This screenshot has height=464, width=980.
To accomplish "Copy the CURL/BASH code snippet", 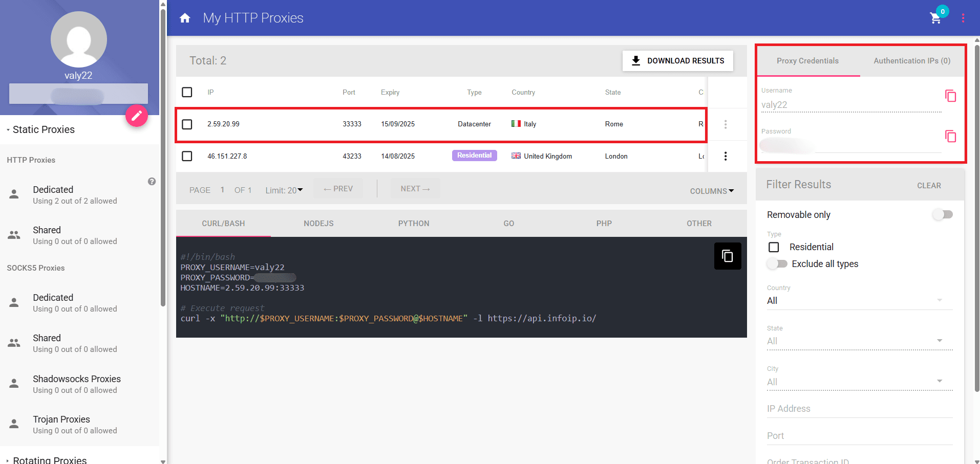I will click(x=727, y=256).
